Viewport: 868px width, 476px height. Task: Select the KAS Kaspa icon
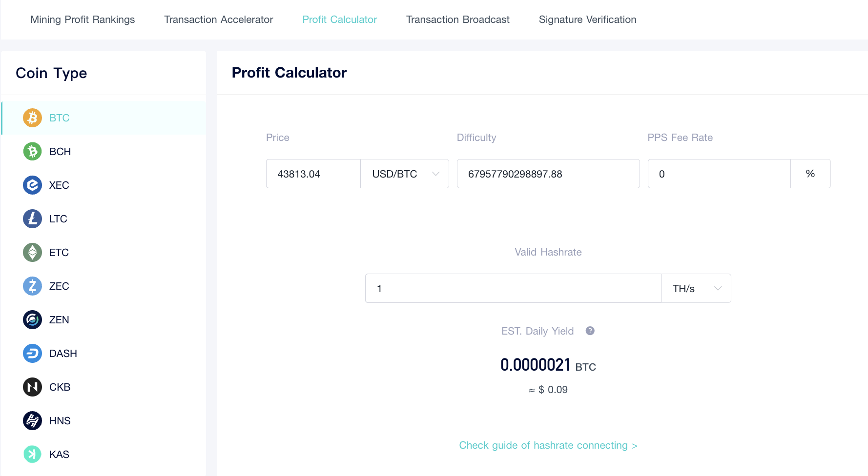coord(32,454)
